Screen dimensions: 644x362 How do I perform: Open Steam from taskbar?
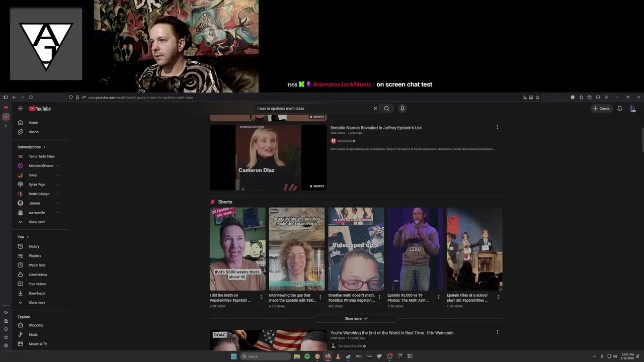[348, 356]
